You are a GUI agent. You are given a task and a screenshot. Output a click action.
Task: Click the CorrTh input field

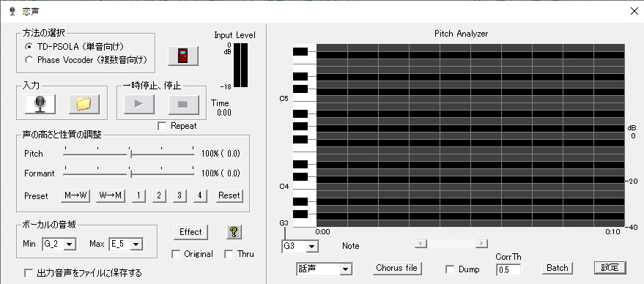point(508,270)
